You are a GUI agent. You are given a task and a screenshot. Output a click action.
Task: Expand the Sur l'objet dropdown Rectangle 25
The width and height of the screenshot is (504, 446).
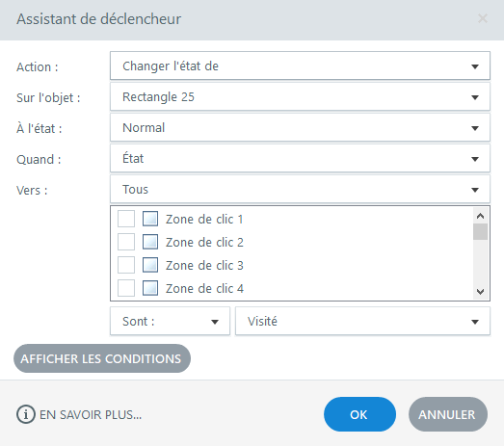pos(300,96)
